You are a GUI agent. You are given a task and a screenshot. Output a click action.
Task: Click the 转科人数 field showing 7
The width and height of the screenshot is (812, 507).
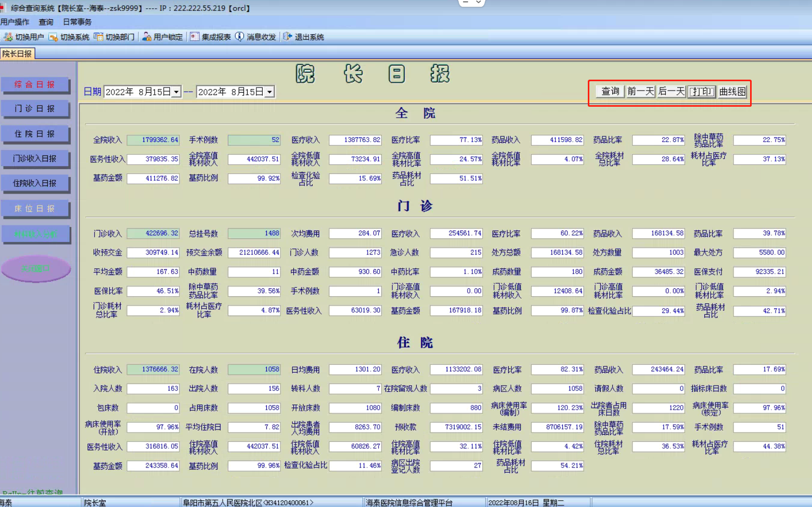(x=355, y=389)
